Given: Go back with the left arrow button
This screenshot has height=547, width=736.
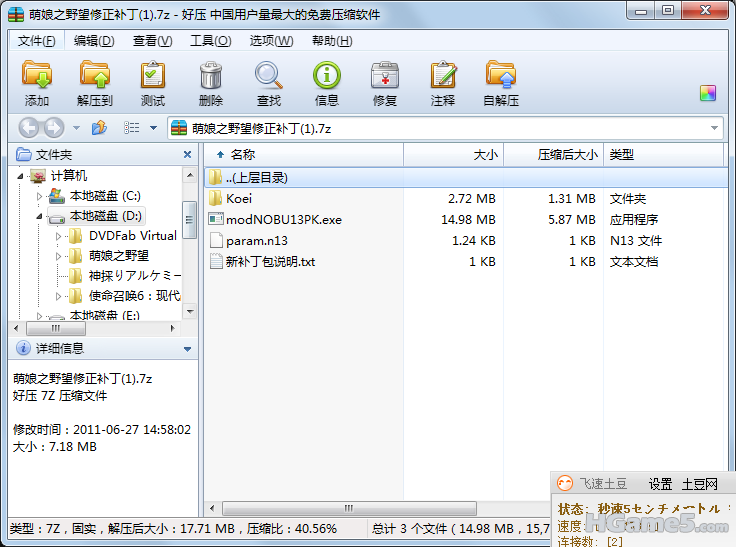Looking at the screenshot, I should (x=29, y=128).
